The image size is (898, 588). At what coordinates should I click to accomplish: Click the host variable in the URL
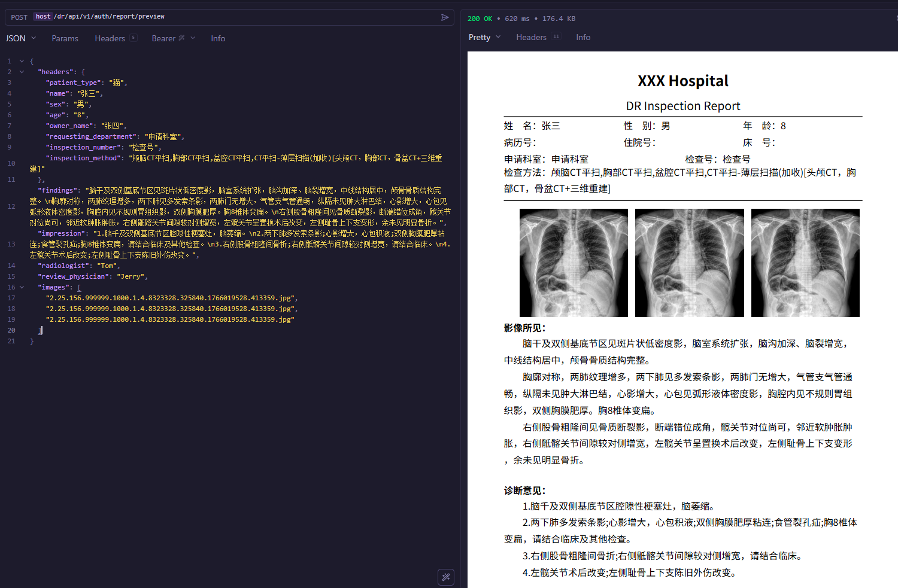(x=43, y=17)
